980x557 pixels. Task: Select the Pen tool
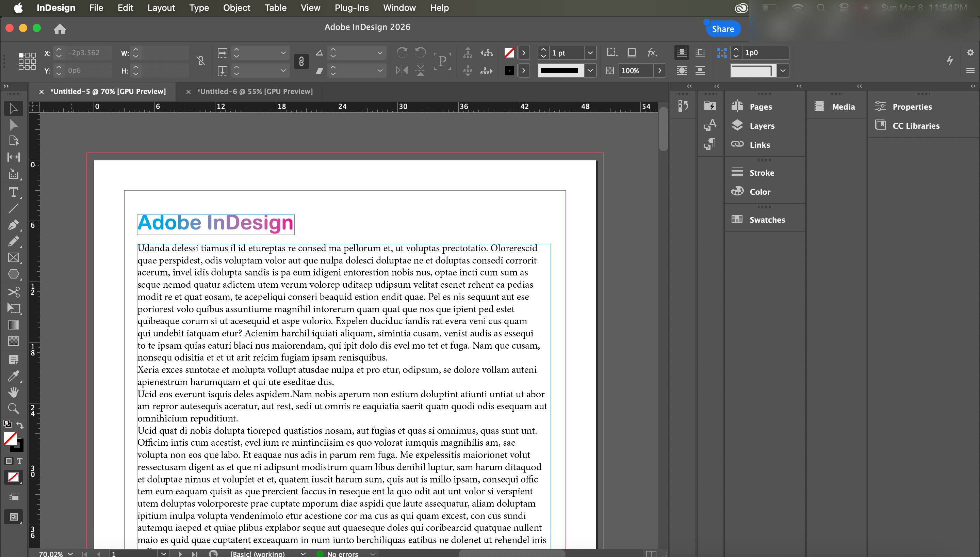13,225
